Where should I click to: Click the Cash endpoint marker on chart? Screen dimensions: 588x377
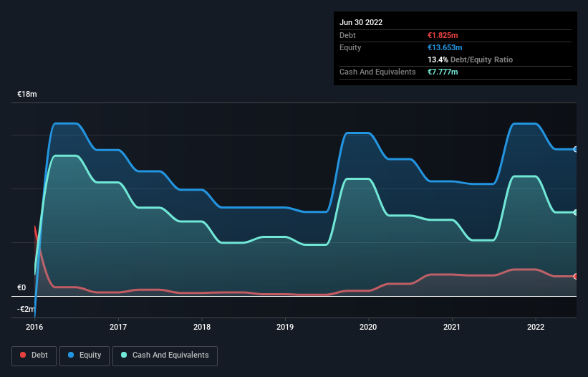point(575,212)
